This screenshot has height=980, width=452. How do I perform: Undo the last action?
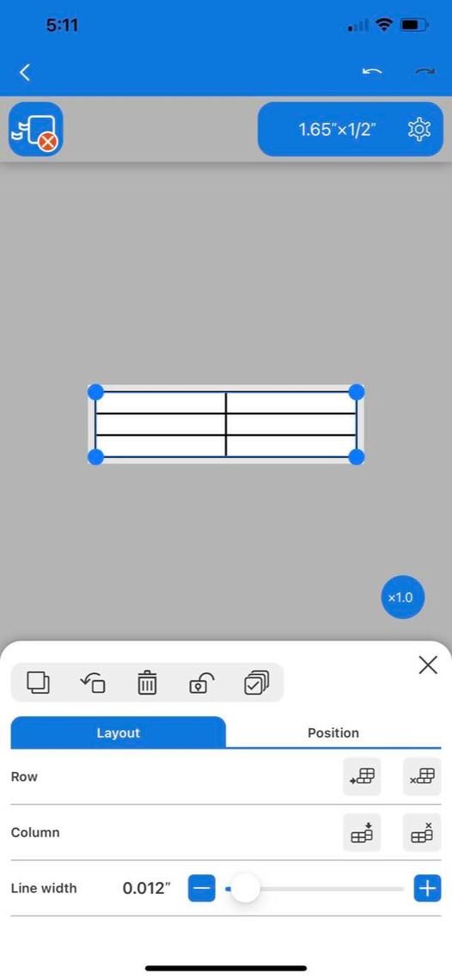[x=371, y=72]
